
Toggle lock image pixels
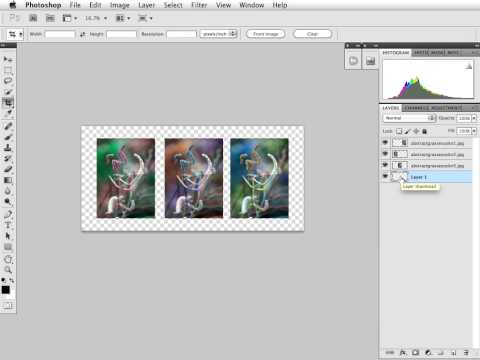[x=407, y=131]
